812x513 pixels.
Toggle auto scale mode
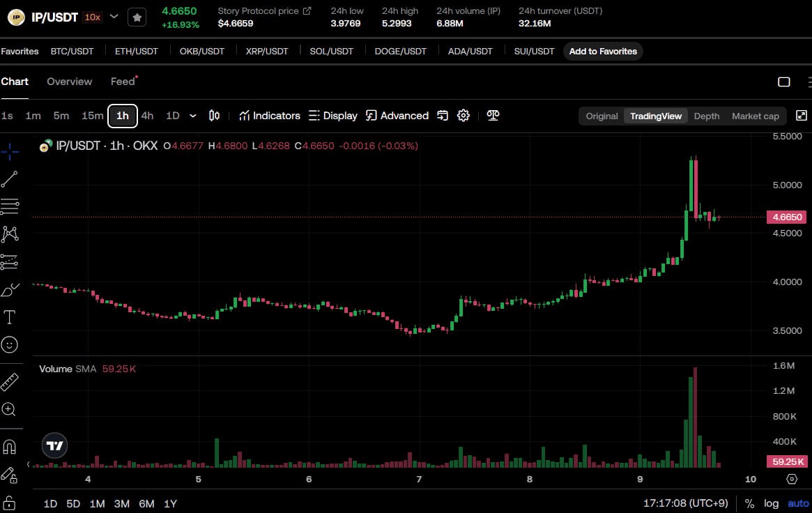pyautogui.click(x=798, y=503)
